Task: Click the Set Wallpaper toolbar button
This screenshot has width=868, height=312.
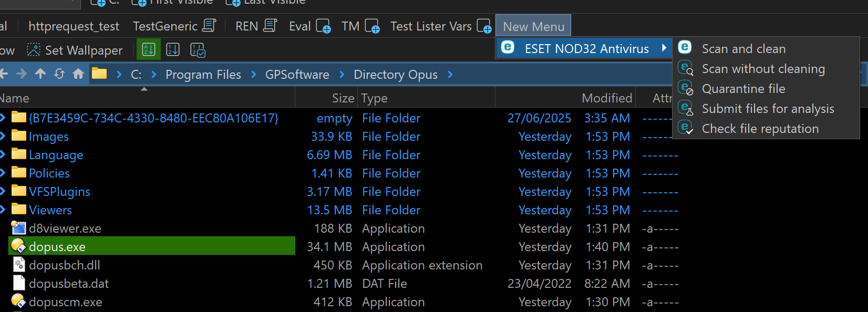Action: point(75,50)
